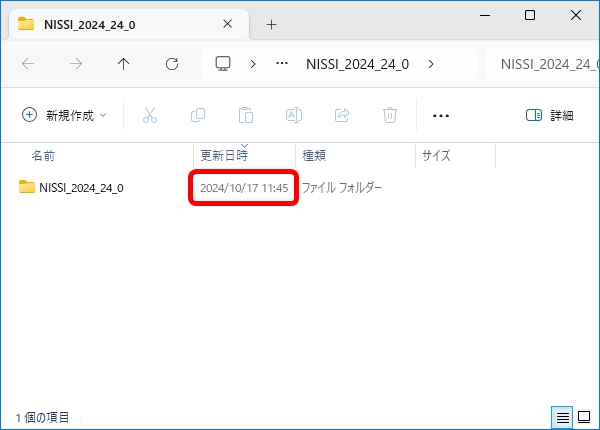Click the Rename icon in toolbar
600x430 pixels.
tap(294, 115)
